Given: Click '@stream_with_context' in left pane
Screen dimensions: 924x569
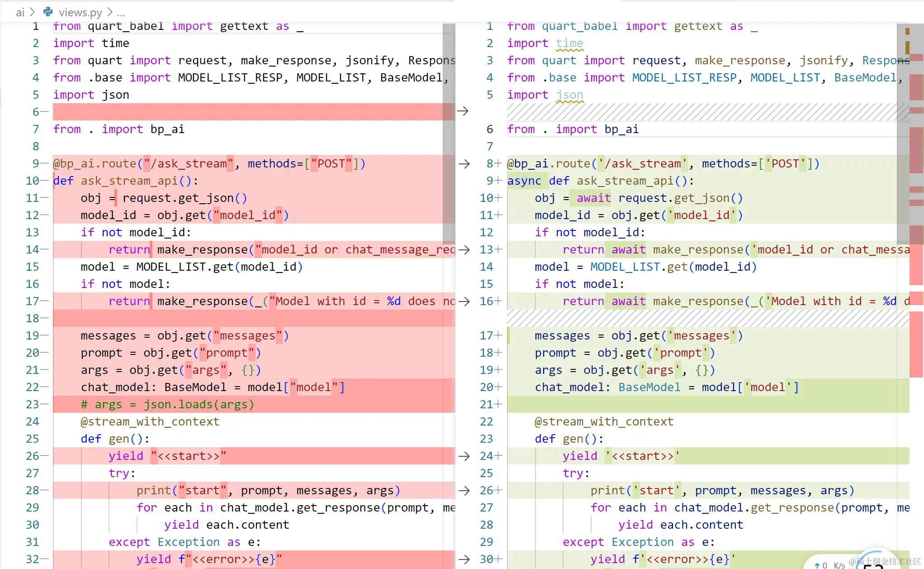Looking at the screenshot, I should [150, 421].
